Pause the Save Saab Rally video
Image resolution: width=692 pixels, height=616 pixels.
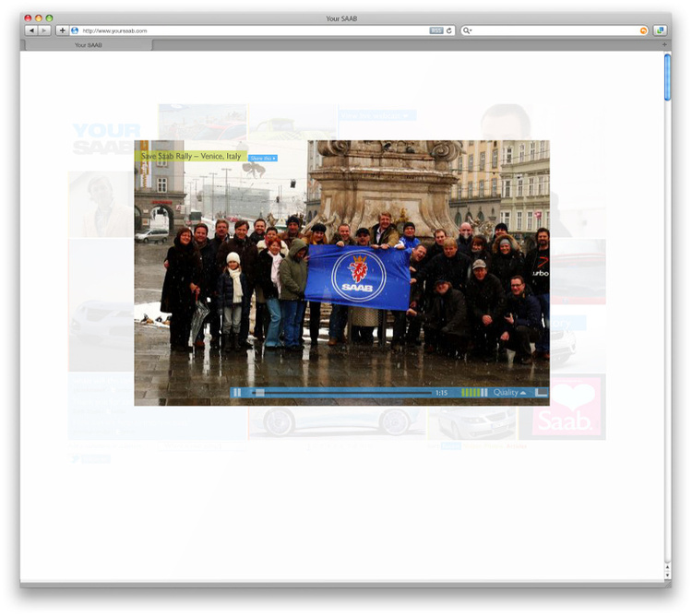point(237,393)
